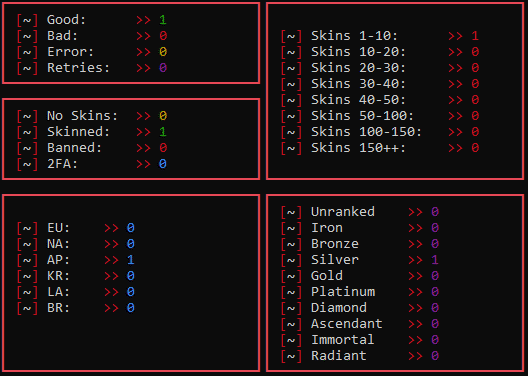
Task: Click the red value beside Skins 150++
Action: click(x=475, y=148)
